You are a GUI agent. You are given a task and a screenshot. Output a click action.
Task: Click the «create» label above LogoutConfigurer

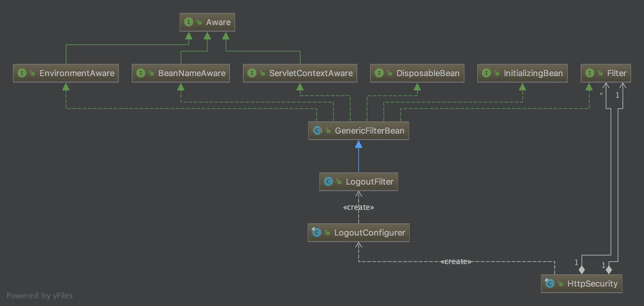[359, 207]
